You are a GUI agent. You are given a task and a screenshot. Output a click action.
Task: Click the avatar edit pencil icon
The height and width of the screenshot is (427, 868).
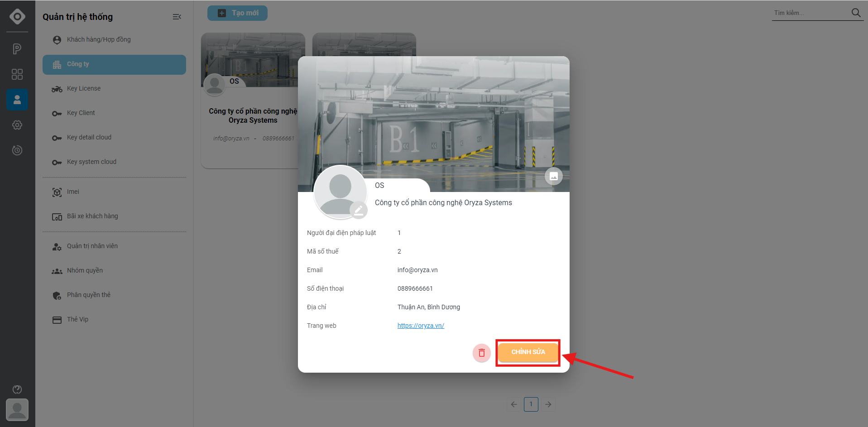point(358,210)
